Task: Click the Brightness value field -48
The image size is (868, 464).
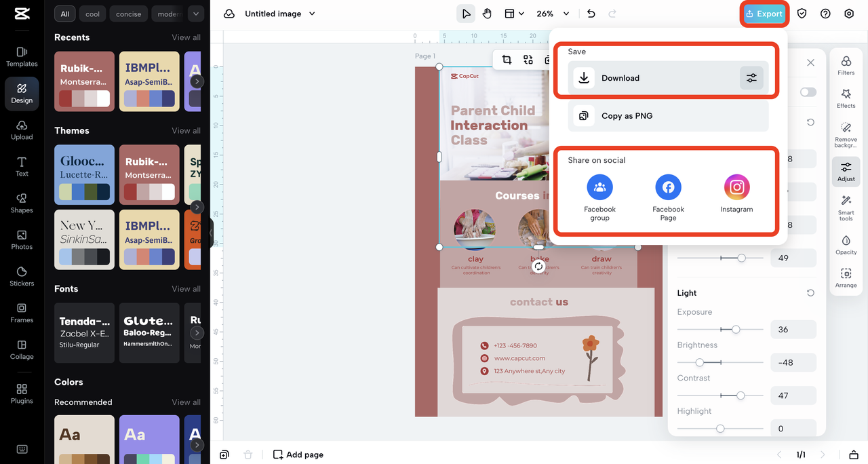Action: (x=793, y=362)
